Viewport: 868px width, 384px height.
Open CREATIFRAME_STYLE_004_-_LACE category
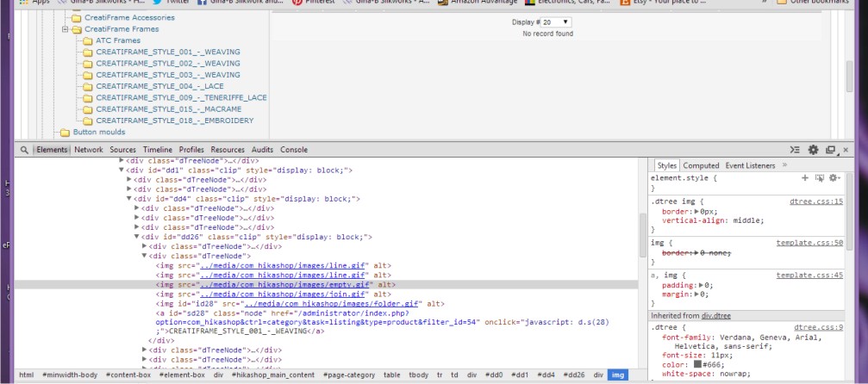(x=159, y=86)
